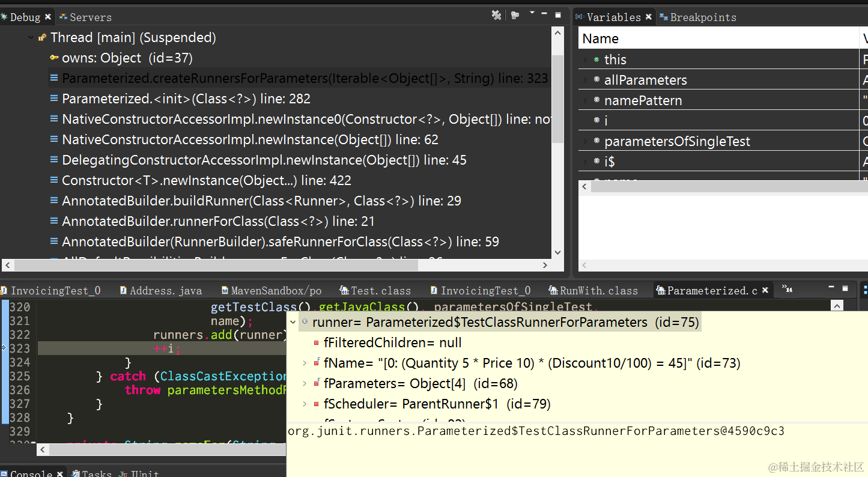Open the RunWith.class editor tab

593,290
